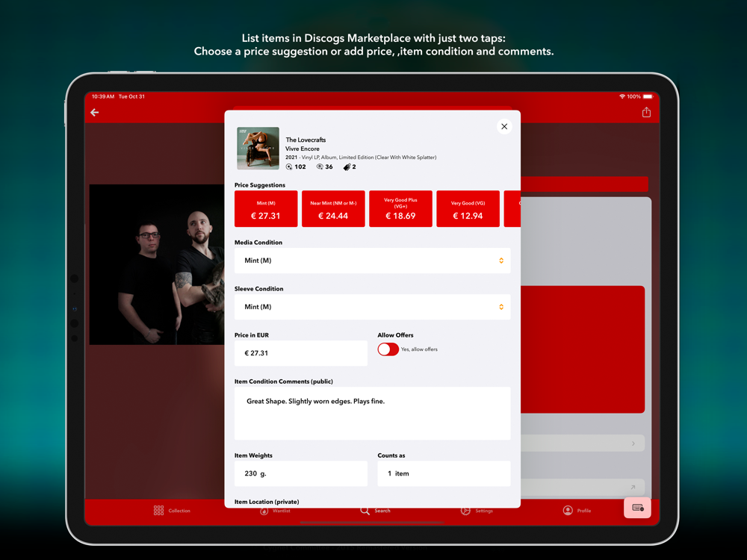Select 'The Lovecrafts' artist name

coord(306,140)
